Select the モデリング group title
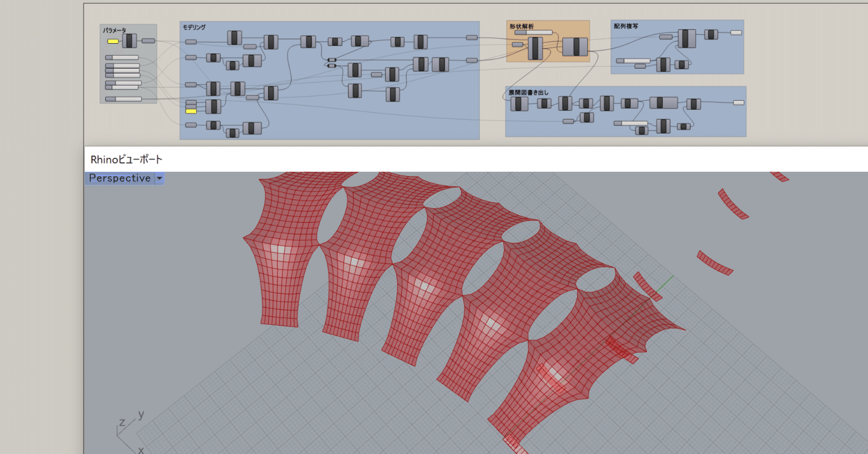 point(194,27)
